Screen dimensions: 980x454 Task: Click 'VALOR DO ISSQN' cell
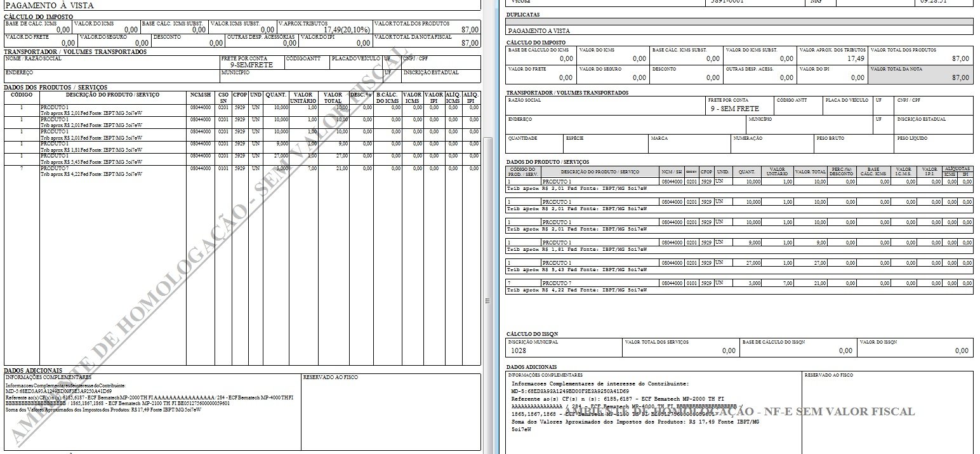point(915,347)
